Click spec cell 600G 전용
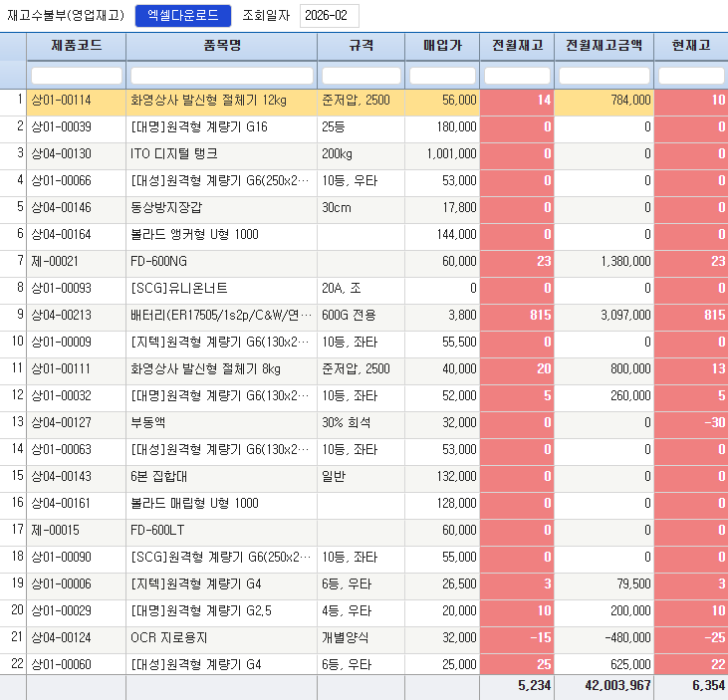 [x=349, y=316]
